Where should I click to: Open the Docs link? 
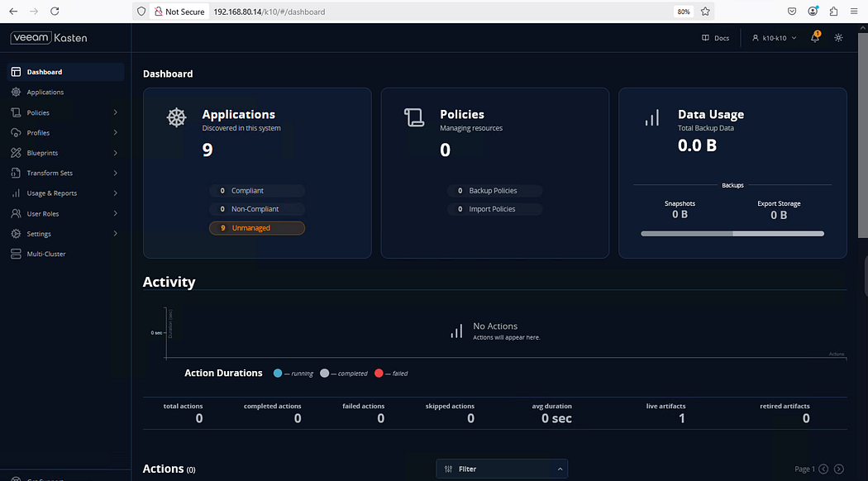tap(715, 38)
